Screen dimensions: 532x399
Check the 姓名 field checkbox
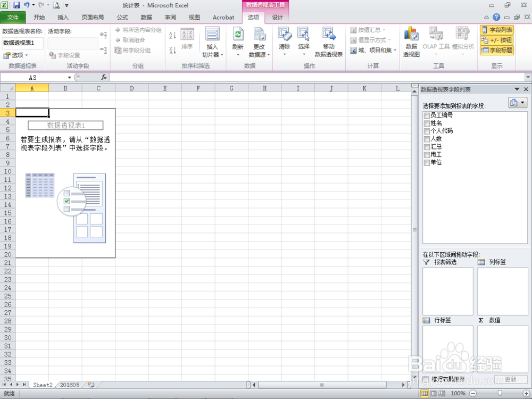coord(427,123)
